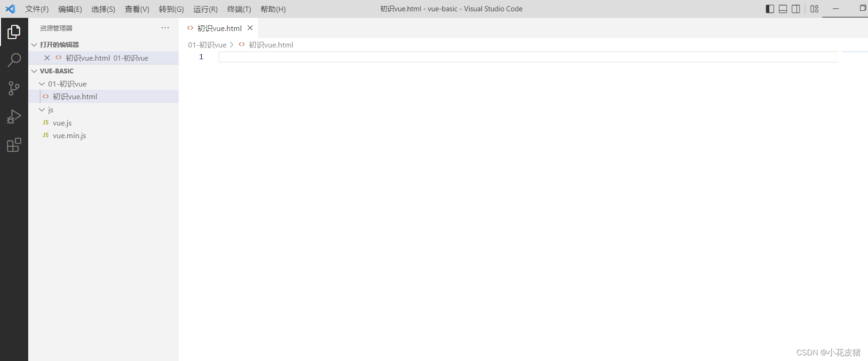868x361 pixels.
Task: Select the 初识vue.html editor tab
Action: [x=219, y=28]
